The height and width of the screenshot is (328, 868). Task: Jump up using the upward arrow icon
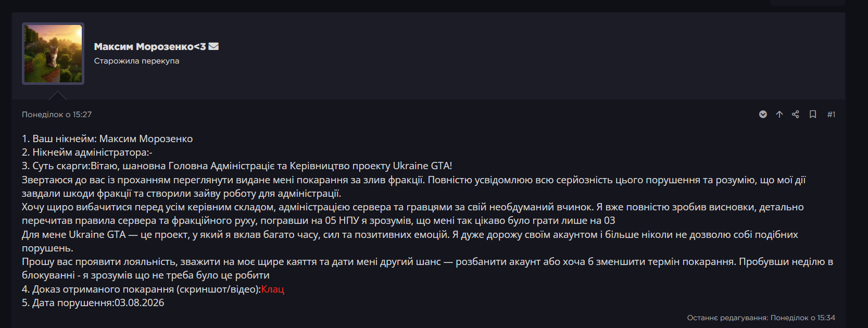(779, 115)
